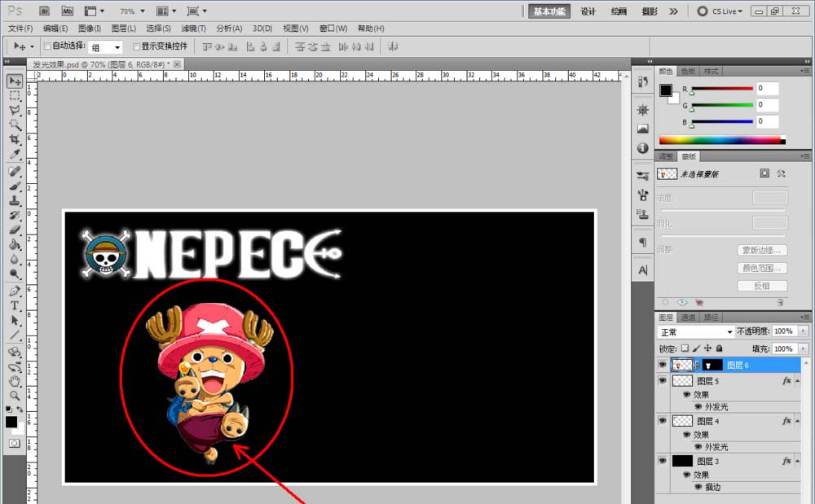The image size is (815, 504).
Task: Select the Crop tool
Action: [15, 139]
